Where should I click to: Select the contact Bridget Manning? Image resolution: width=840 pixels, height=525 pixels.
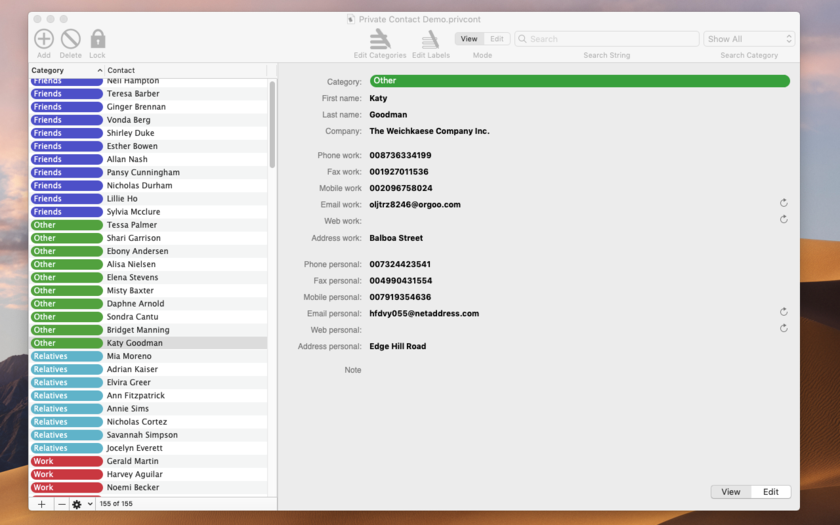click(138, 330)
